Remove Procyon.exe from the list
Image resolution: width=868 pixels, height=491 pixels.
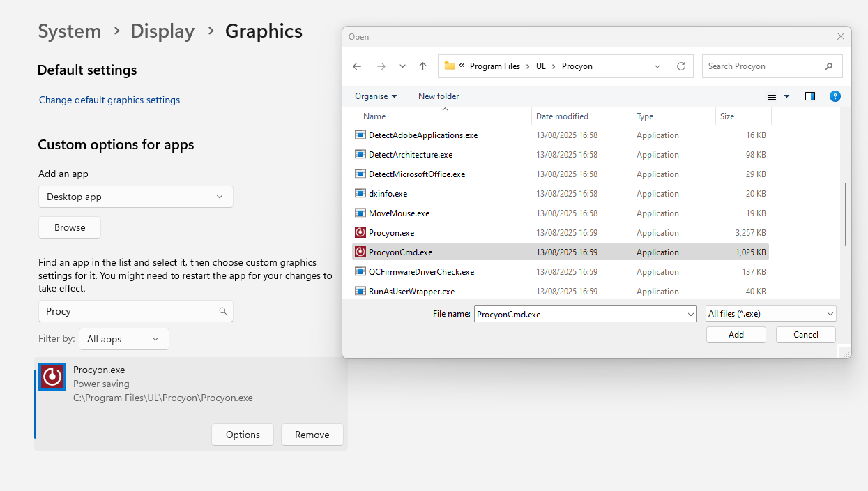[x=312, y=435]
